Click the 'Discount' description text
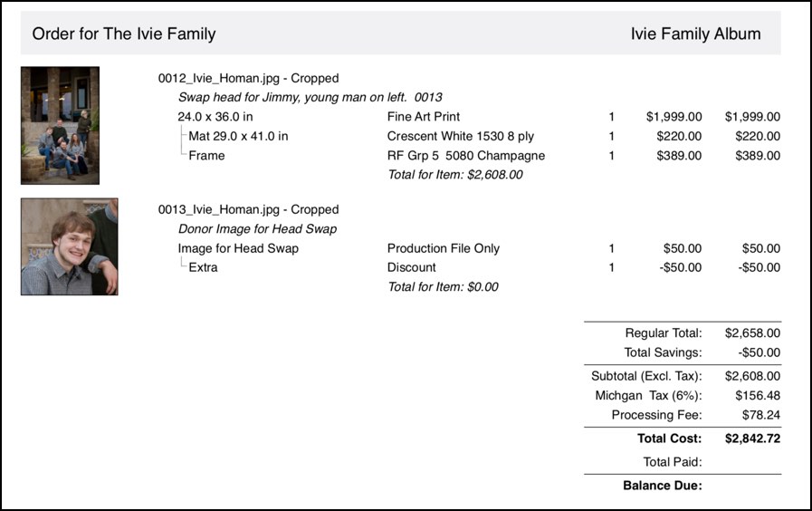Screen dimensions: 812x511 coord(412,267)
